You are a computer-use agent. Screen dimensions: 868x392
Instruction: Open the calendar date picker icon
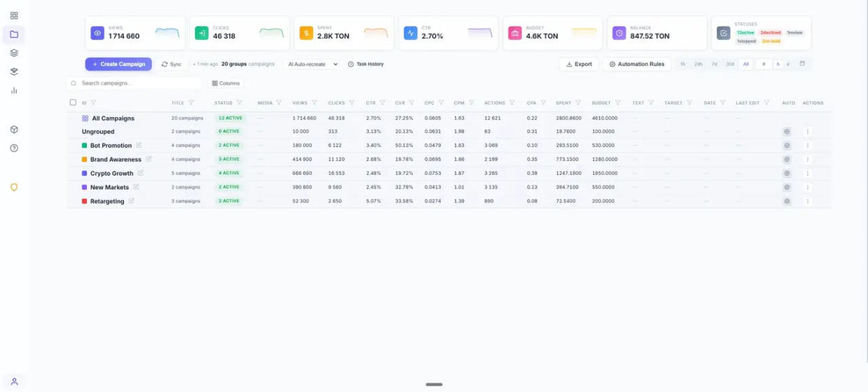802,64
